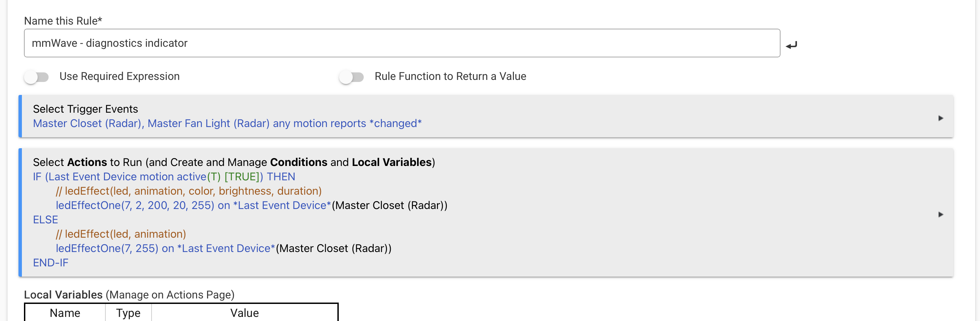Expand the Select Trigger Events arrow

tap(940, 118)
